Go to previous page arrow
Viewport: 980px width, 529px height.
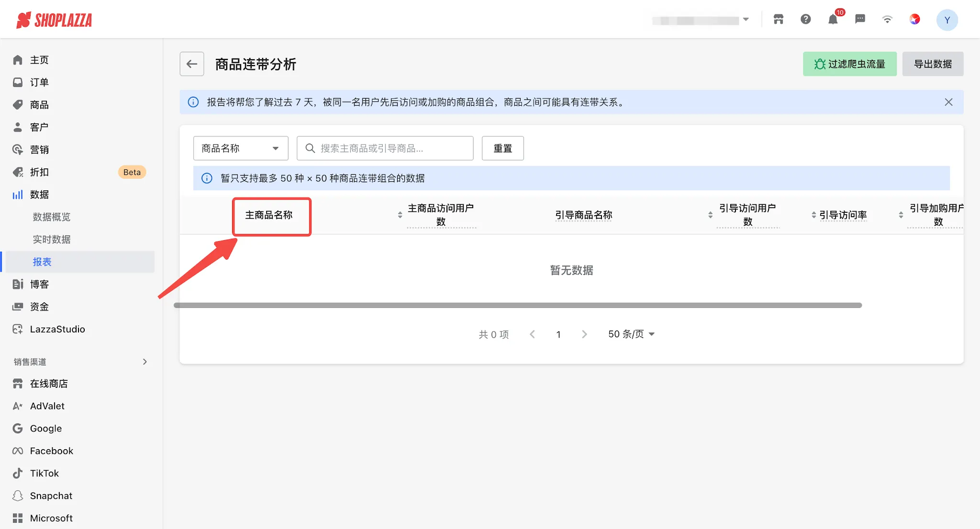(x=532, y=334)
